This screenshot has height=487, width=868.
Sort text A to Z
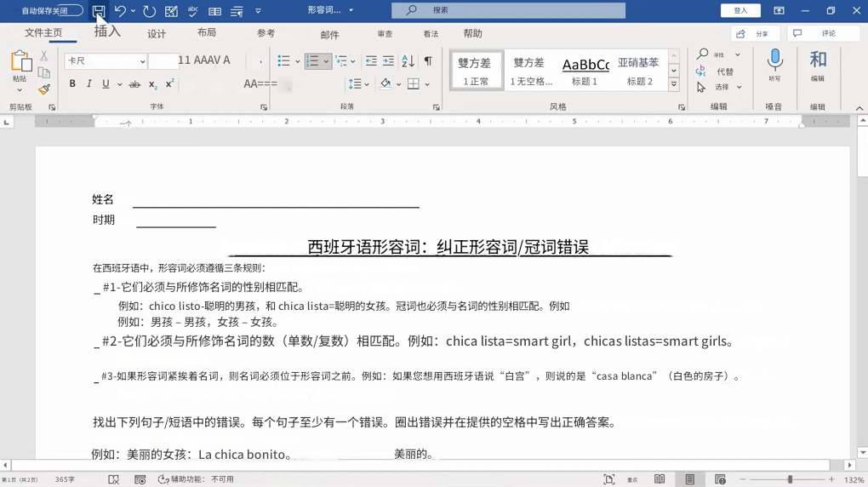tap(408, 61)
